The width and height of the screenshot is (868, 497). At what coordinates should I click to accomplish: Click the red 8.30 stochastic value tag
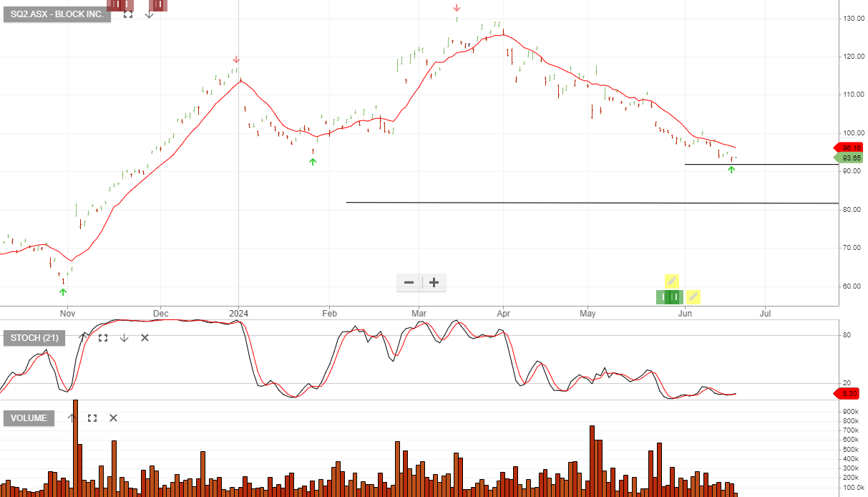click(846, 393)
